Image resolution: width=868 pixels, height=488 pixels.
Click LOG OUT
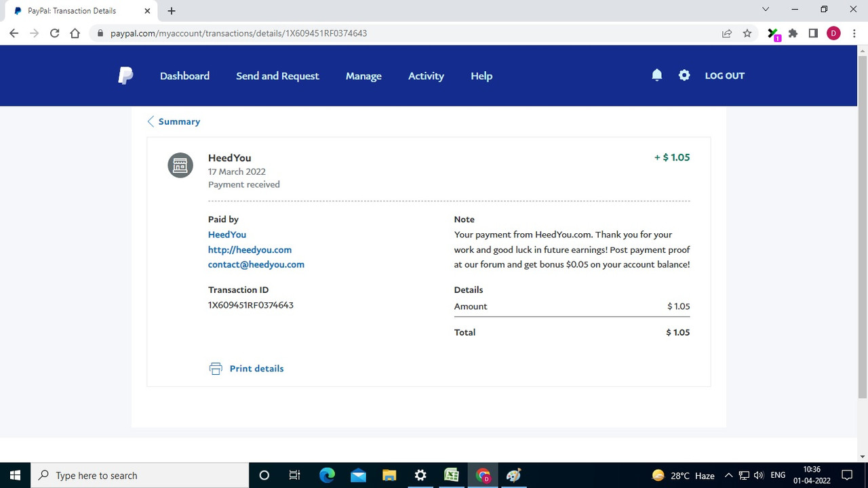coord(724,75)
